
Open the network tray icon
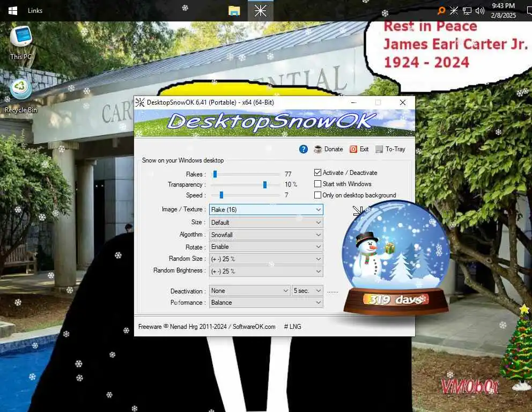point(467,11)
